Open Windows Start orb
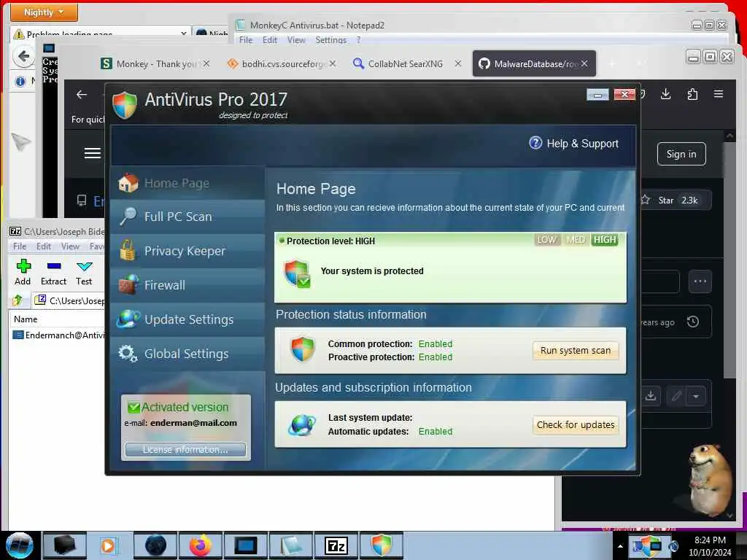Image resolution: width=747 pixels, height=560 pixels. click(20, 545)
